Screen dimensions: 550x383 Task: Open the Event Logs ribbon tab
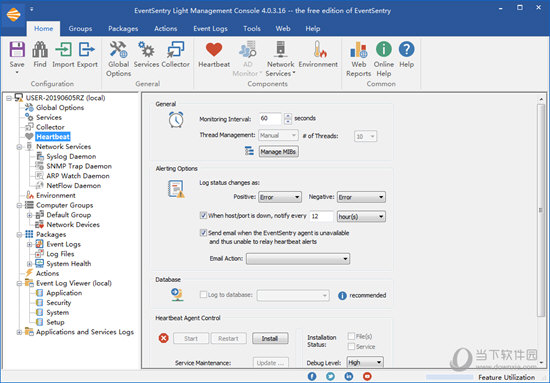point(210,29)
